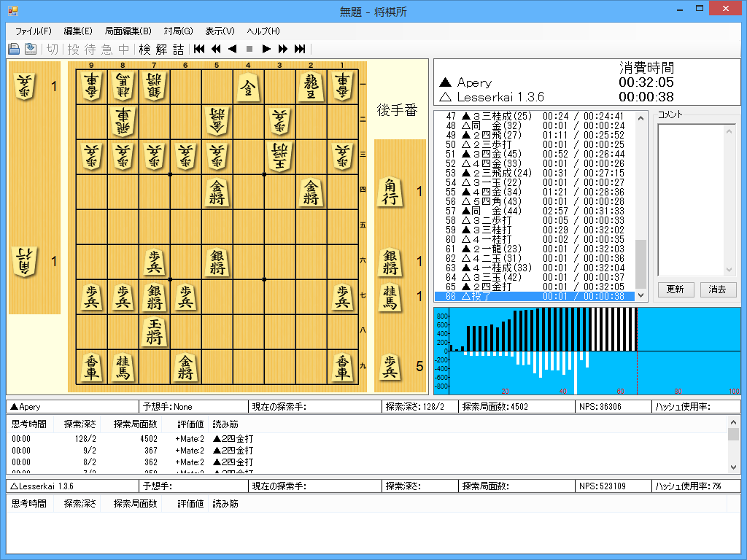This screenshot has width=747, height=560.
Task: Click the 消去 button
Action: click(x=718, y=289)
